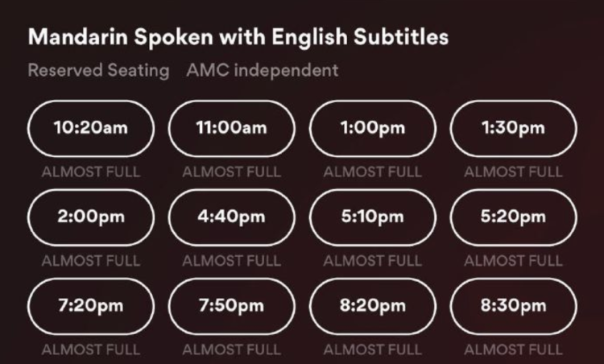Viewport: 604px width, 364px height.
Task: Choose the 4:40pm showtime
Action: pyautogui.click(x=231, y=217)
